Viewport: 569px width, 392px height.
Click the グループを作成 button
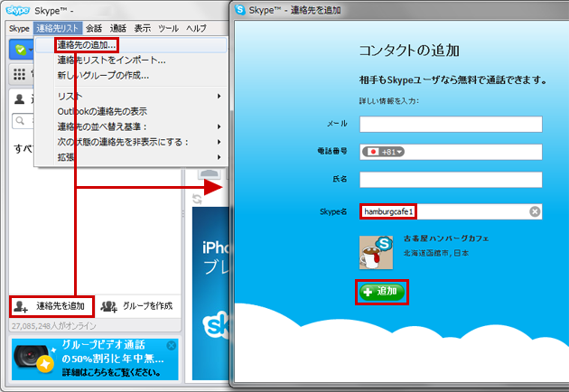click(x=136, y=306)
